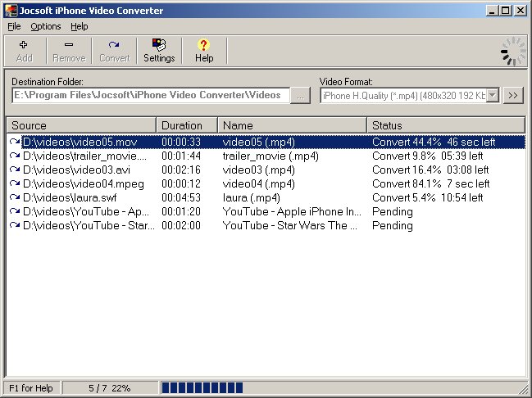Click the Destination Folder path field

151,95
